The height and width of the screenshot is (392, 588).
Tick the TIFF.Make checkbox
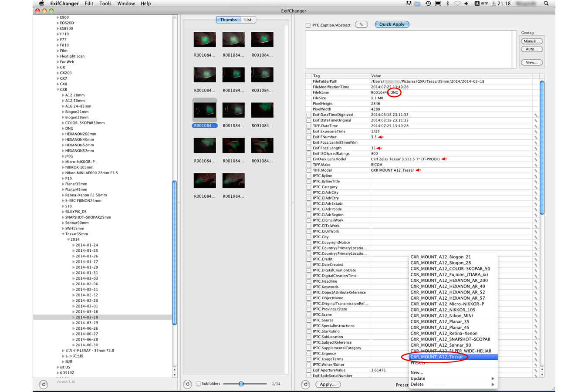(x=308, y=165)
